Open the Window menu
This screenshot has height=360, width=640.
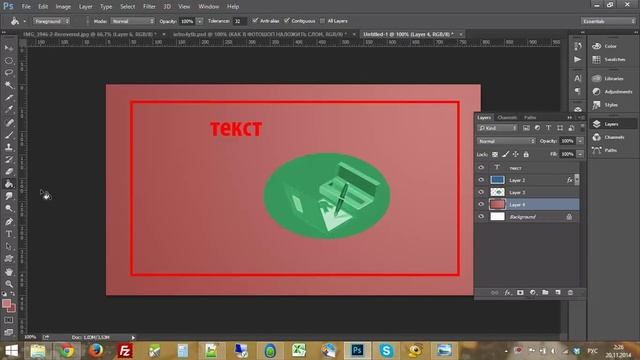tap(209, 7)
